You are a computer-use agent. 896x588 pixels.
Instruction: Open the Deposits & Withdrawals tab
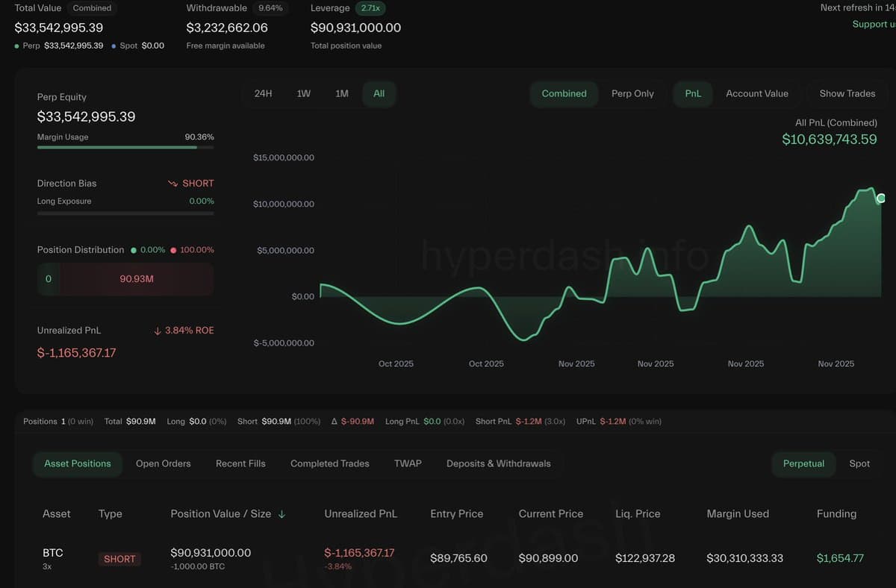pos(498,463)
